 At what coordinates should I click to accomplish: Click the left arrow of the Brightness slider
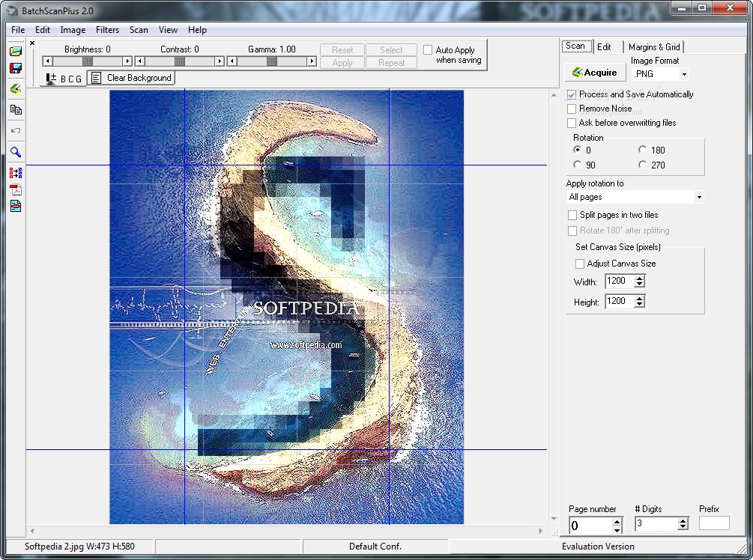(x=47, y=61)
